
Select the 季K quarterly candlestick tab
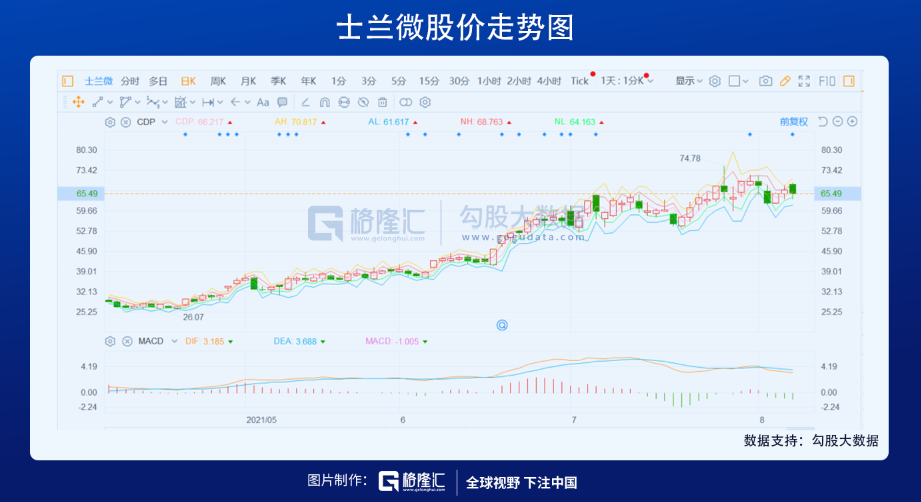click(x=278, y=81)
